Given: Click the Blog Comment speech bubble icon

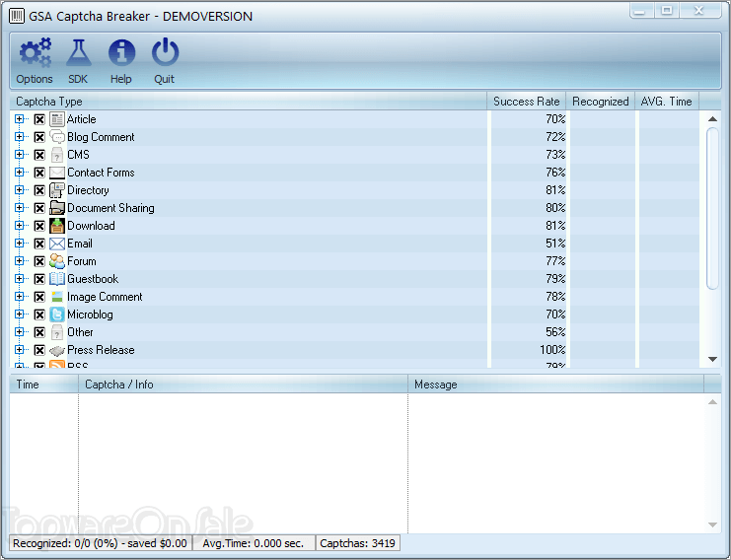Looking at the screenshot, I should pos(57,137).
